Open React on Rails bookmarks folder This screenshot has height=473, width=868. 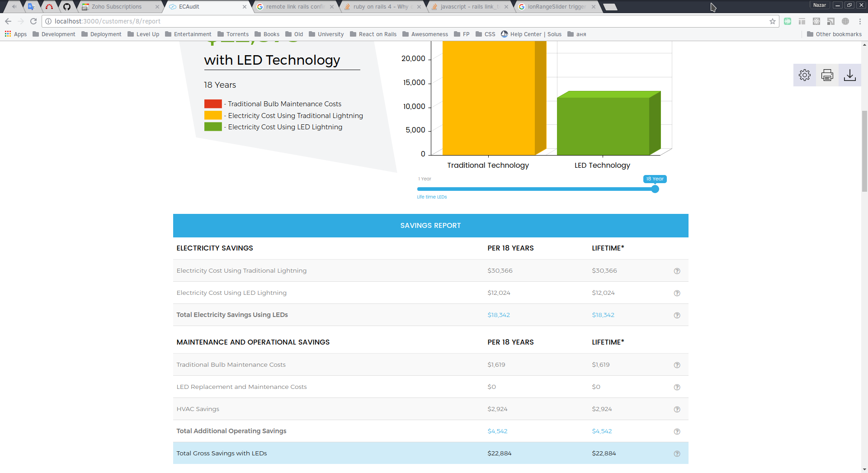click(373, 34)
